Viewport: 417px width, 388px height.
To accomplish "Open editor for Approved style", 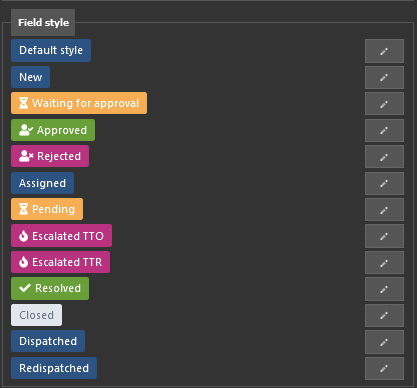I will coord(384,130).
